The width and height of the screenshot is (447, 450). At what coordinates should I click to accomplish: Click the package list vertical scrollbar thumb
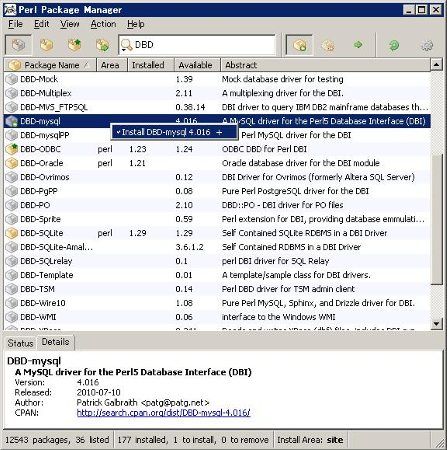click(436, 220)
